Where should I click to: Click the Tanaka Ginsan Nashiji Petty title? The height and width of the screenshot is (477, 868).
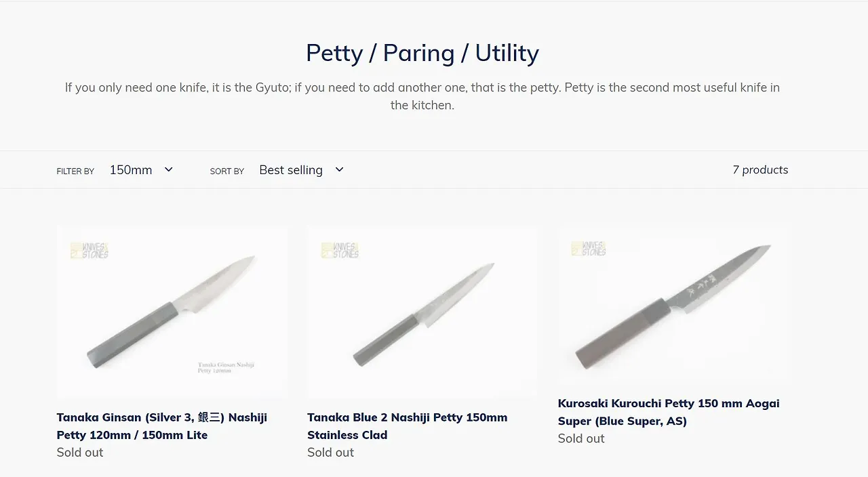point(162,426)
